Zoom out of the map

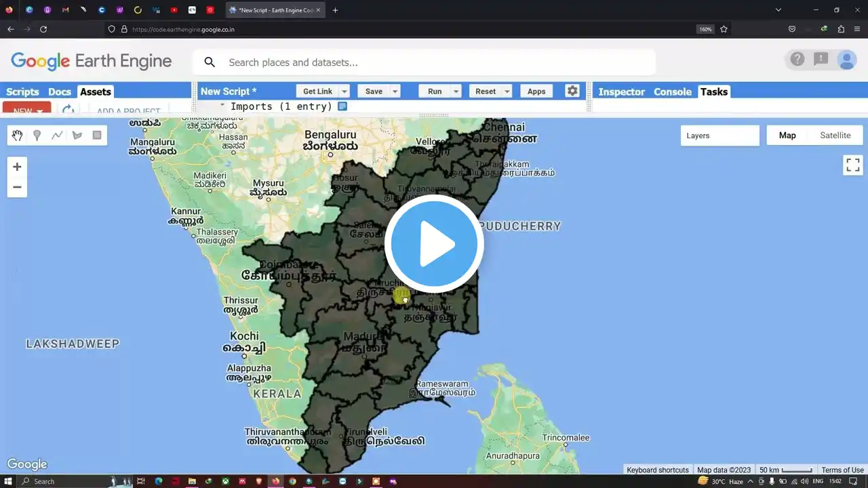[17, 187]
